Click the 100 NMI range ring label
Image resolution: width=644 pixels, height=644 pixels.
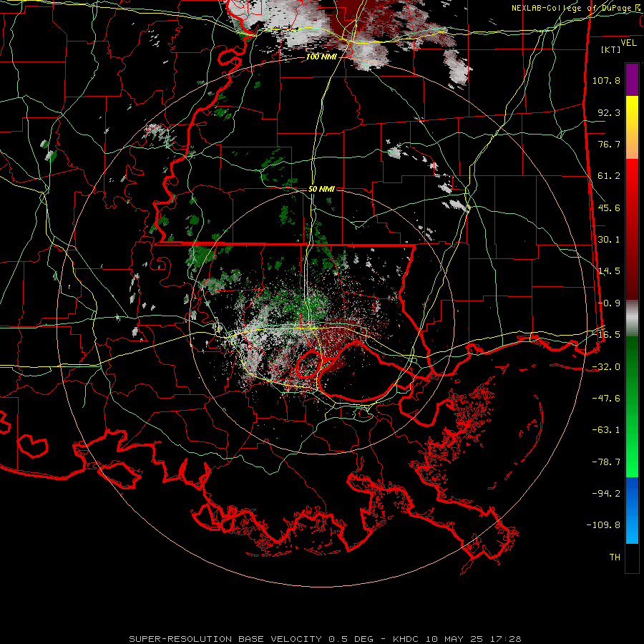(x=321, y=57)
